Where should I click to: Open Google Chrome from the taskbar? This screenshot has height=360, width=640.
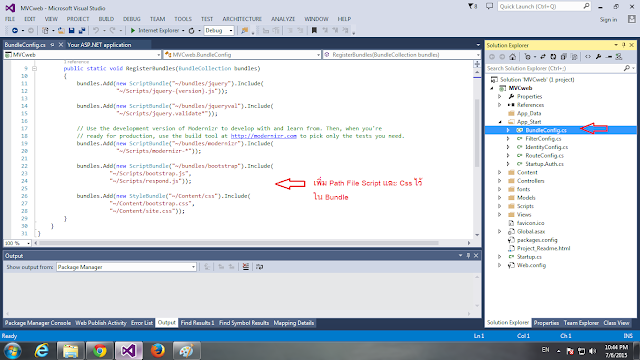[100, 351]
